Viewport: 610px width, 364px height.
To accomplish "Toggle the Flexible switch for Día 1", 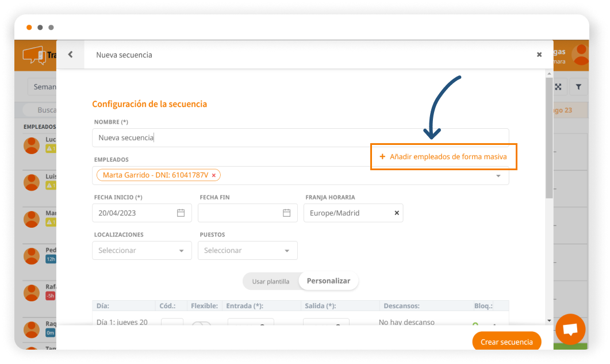I will point(201,325).
